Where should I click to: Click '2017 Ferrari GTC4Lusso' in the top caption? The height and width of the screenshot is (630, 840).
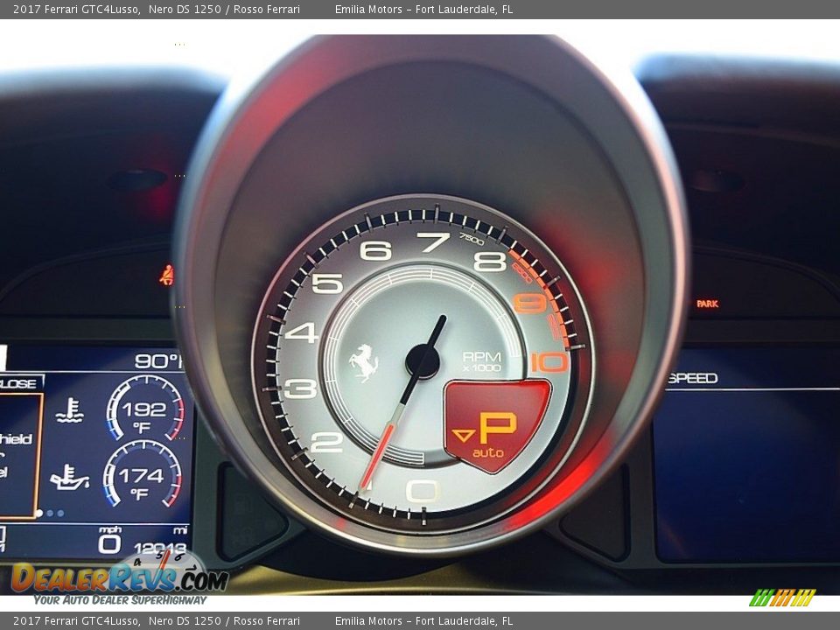click(77, 9)
